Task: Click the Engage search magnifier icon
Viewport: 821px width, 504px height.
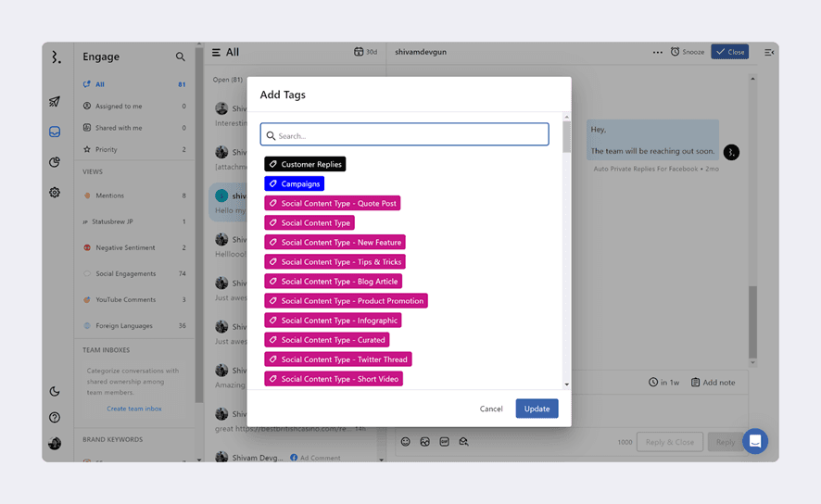Action: (181, 57)
